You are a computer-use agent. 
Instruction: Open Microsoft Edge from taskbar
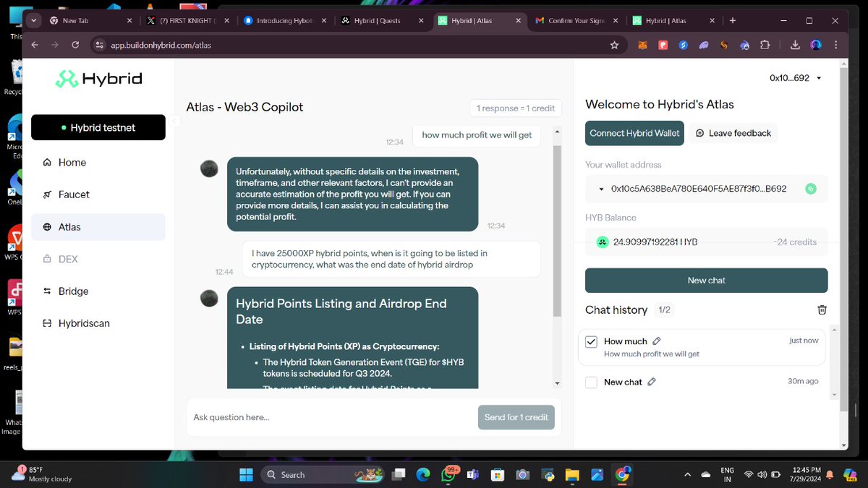pos(423,474)
